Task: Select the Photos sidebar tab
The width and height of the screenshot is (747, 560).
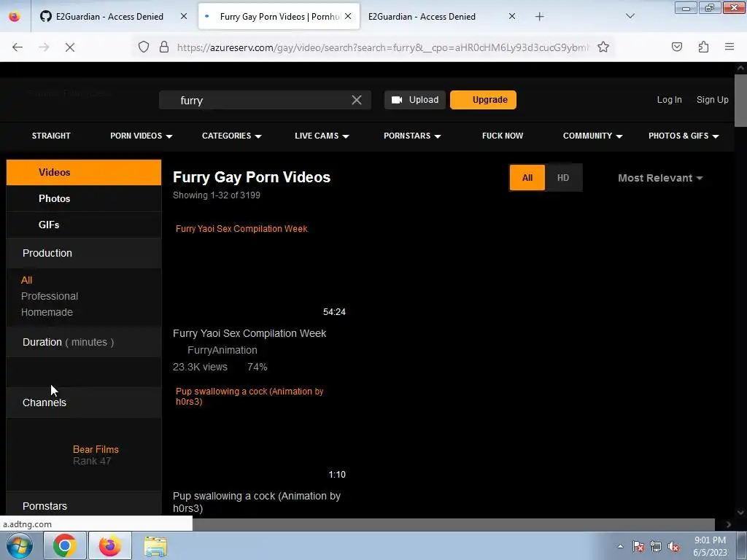Action: [x=84, y=198]
